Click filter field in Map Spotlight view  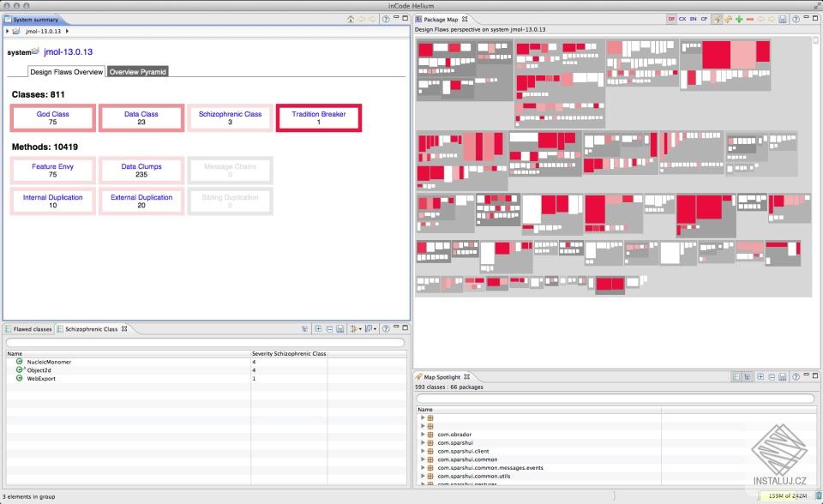[x=616, y=398]
